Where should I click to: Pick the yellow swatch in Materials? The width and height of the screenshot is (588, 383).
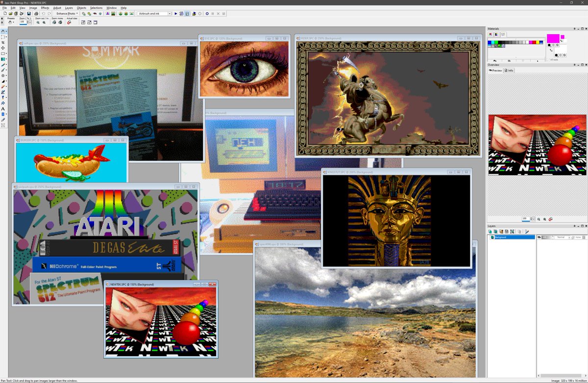point(538,42)
